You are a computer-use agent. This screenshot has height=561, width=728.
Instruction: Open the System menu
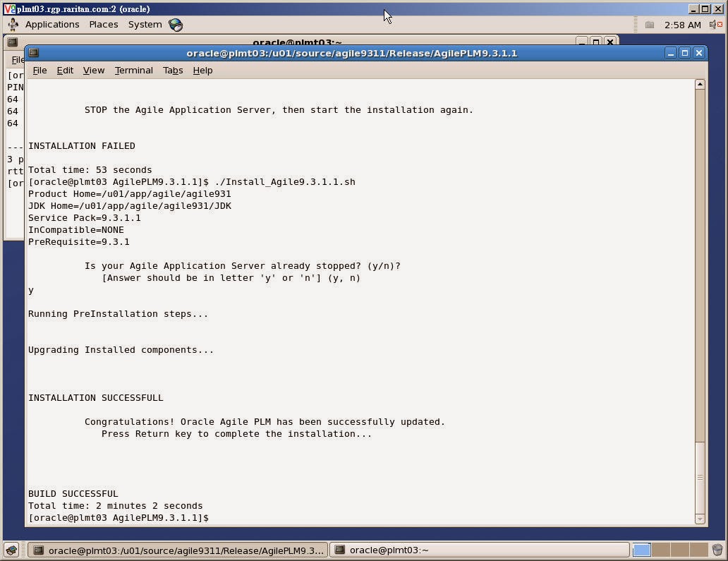click(x=145, y=25)
